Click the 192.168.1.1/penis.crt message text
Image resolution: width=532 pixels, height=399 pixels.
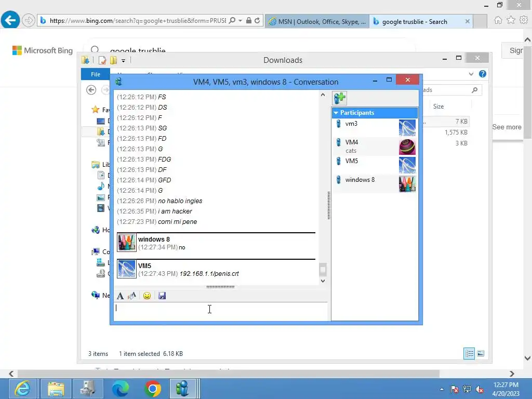click(209, 273)
